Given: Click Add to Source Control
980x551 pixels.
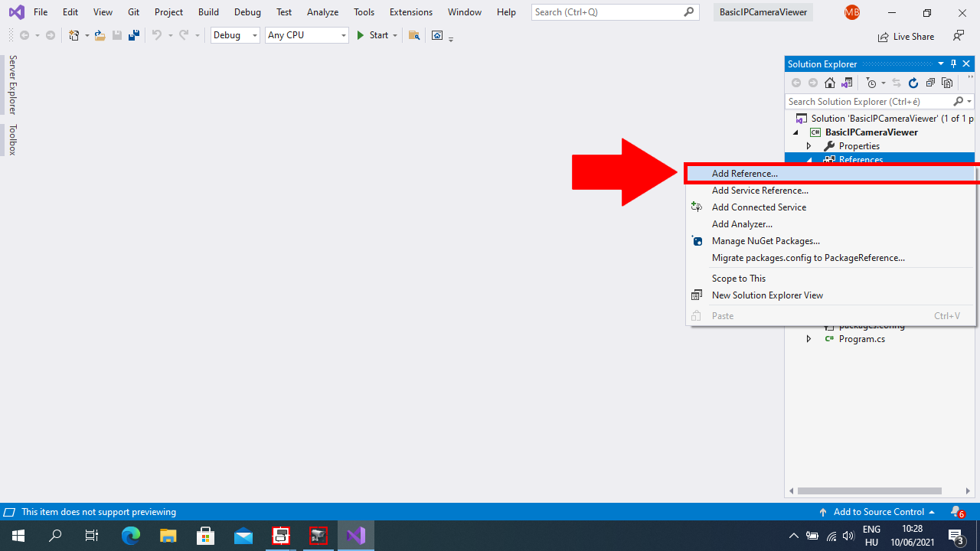Looking at the screenshot, I should 877,512.
